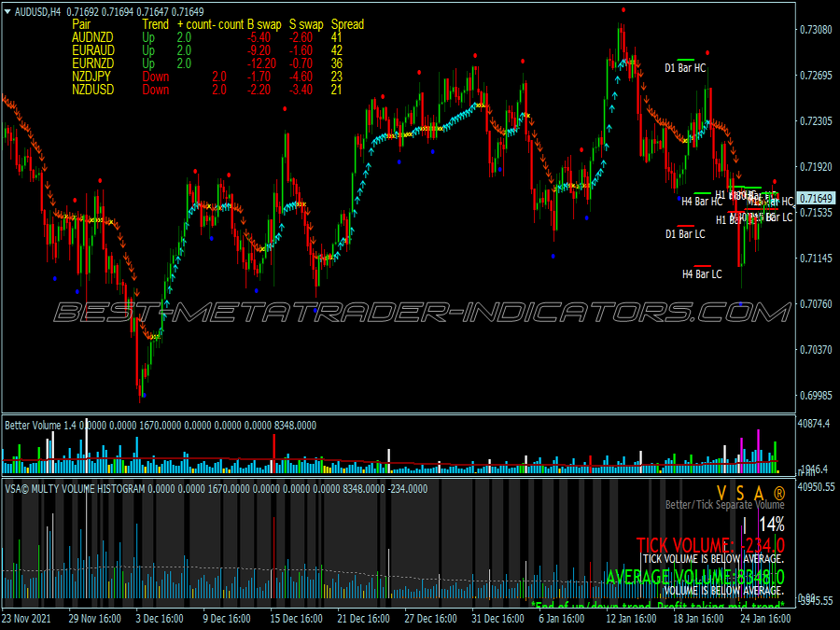Click the 'D1 Bar HC' chart label
This screenshot has height=630, width=840.
[685, 68]
